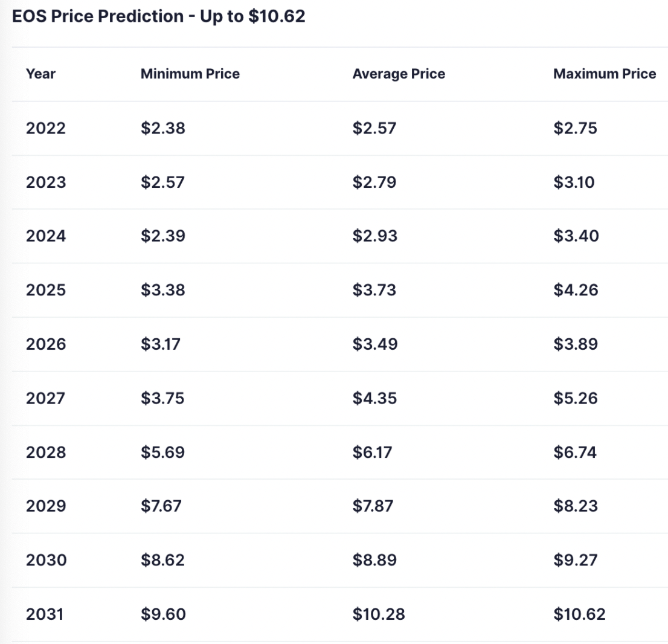The height and width of the screenshot is (644, 668).
Task: Click the 2026 average price $3.49
Action: tap(374, 344)
